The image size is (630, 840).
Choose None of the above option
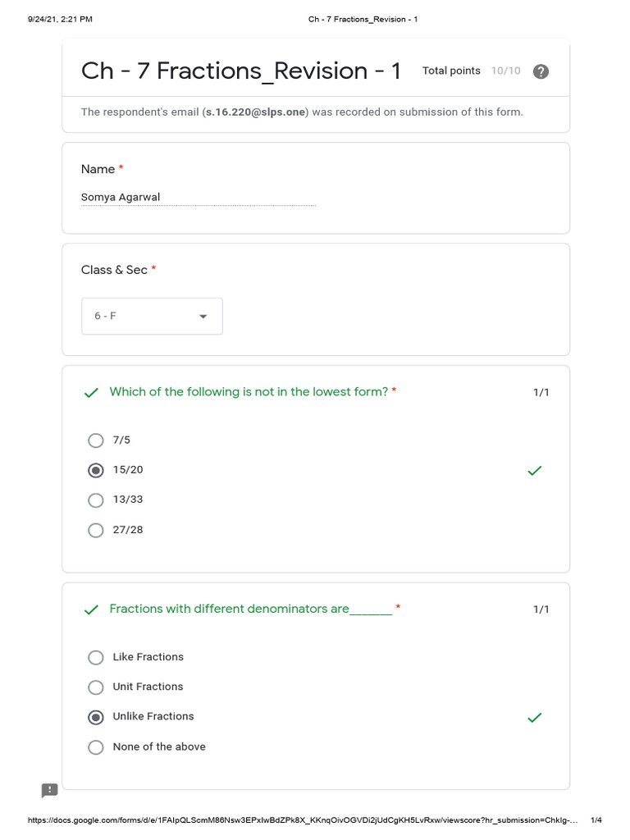pyautogui.click(x=96, y=746)
